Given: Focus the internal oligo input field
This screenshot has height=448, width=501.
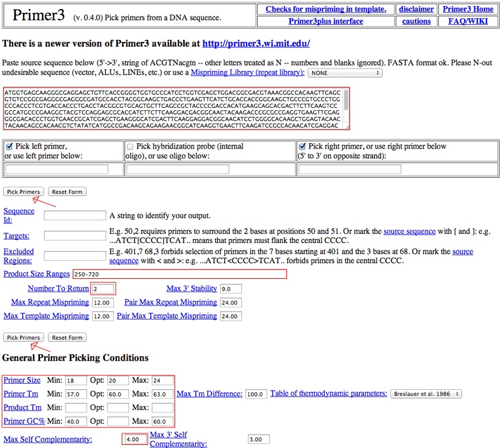Looking at the screenshot, I should pos(178,169).
